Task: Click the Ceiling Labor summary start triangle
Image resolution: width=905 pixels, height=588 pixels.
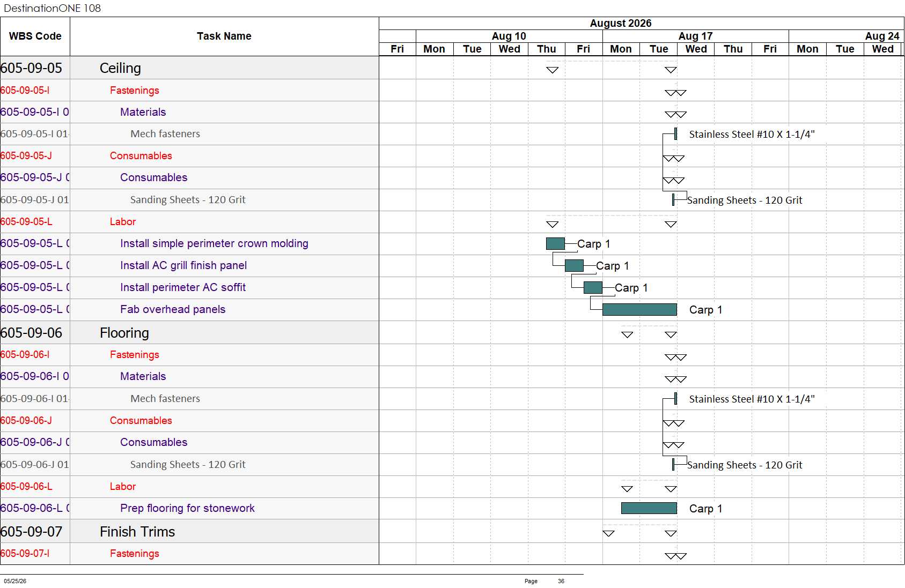Action: click(553, 225)
